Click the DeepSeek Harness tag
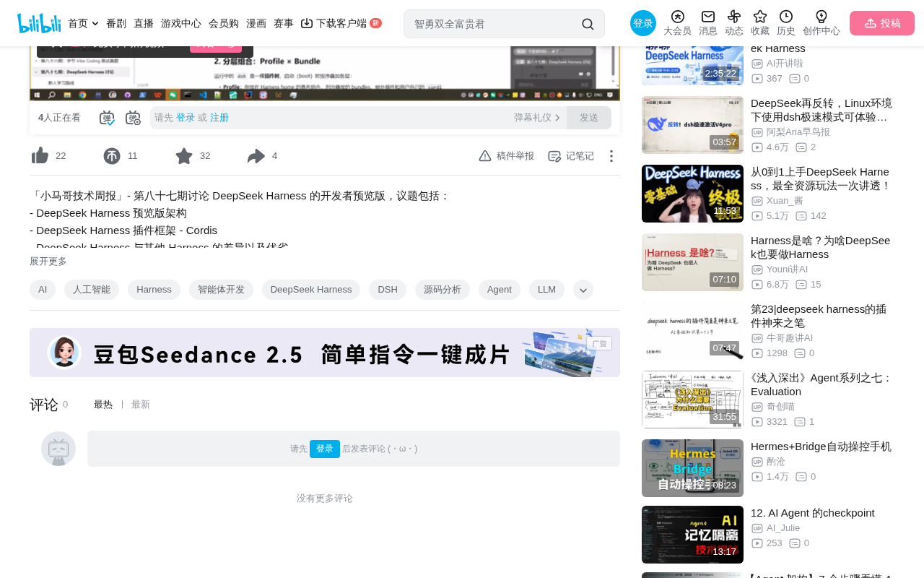Viewport: 924px width, 578px height. pyautogui.click(x=311, y=290)
